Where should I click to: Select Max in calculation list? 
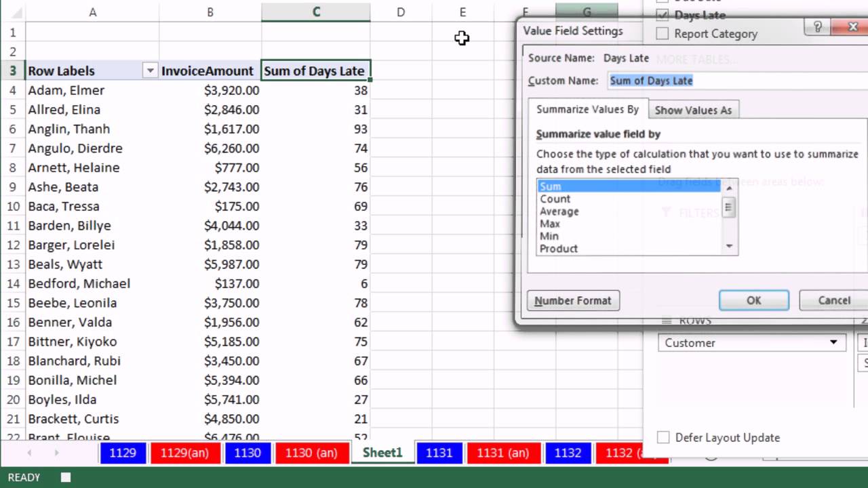(629, 224)
